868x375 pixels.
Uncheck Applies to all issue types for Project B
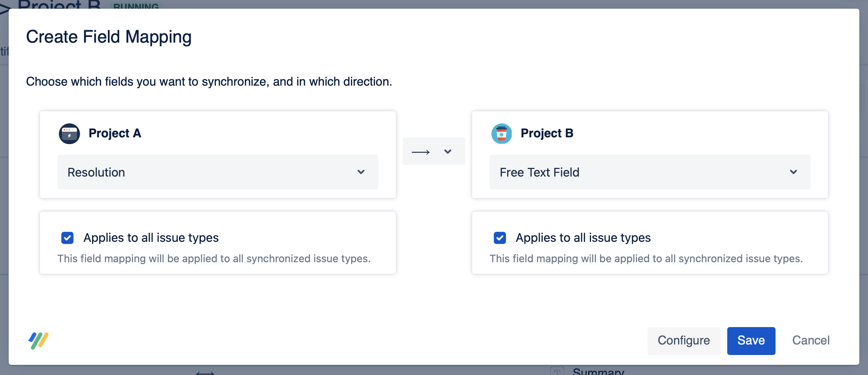click(x=500, y=238)
